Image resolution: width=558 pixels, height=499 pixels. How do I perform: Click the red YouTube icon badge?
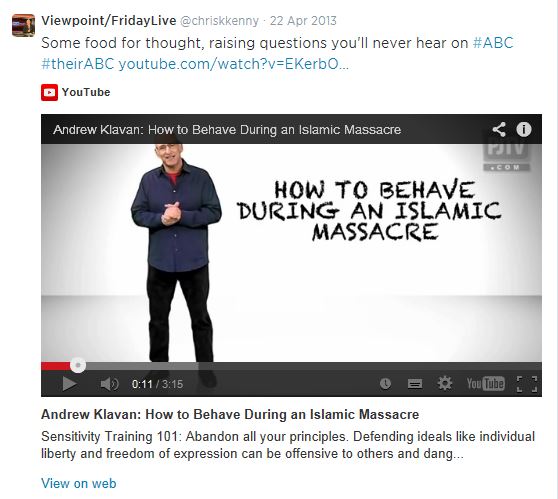tap(49, 92)
